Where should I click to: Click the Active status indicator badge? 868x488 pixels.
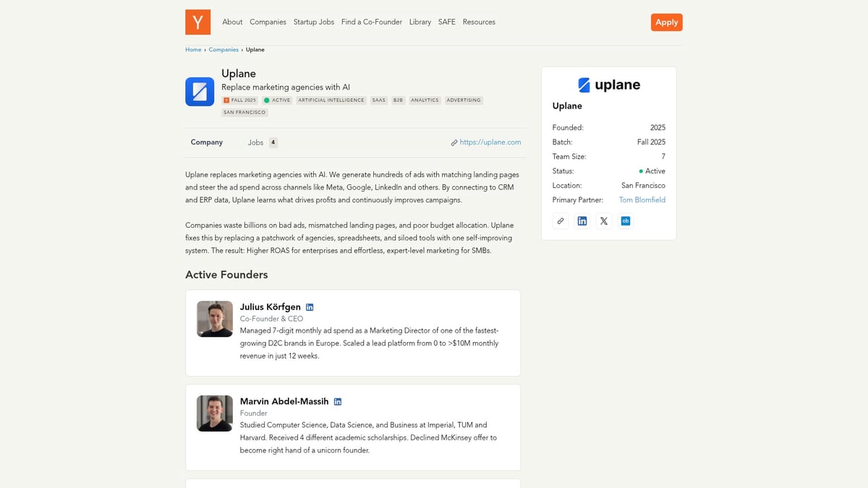pyautogui.click(x=278, y=100)
